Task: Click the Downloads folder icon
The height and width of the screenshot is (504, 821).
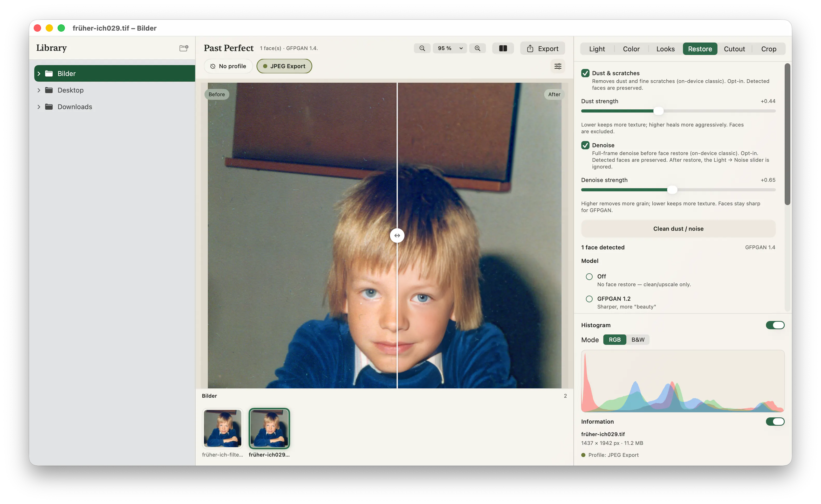Action: pos(49,107)
